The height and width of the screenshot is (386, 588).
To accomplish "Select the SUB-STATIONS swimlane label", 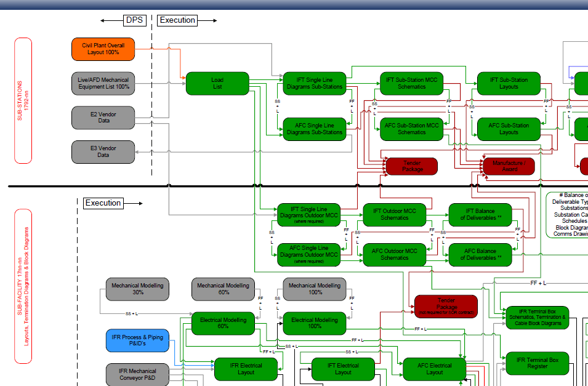I will pos(23,100).
